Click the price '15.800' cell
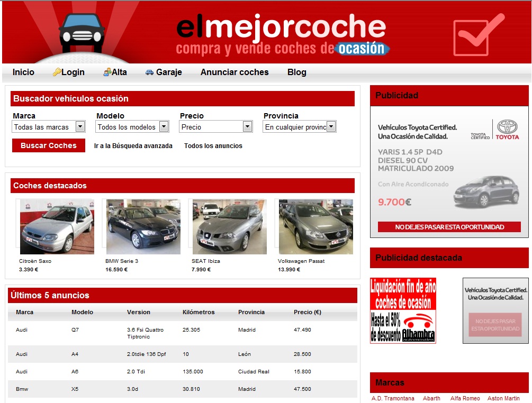This screenshot has width=532, height=403. point(302,371)
